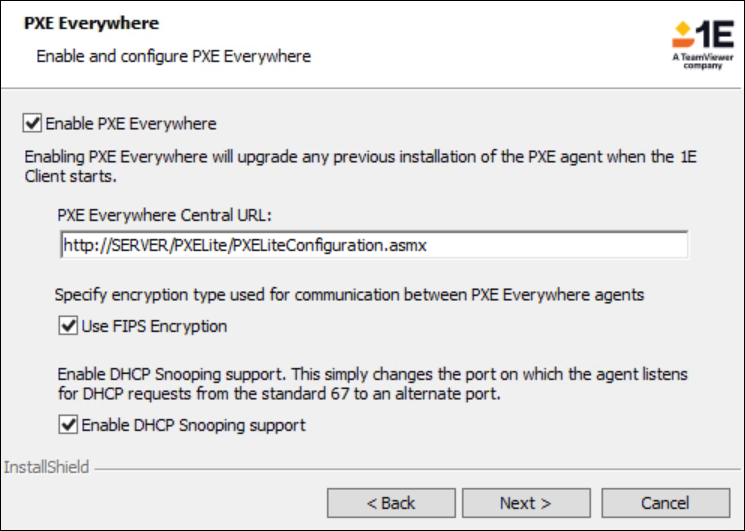Go back with the Back button

391,502
